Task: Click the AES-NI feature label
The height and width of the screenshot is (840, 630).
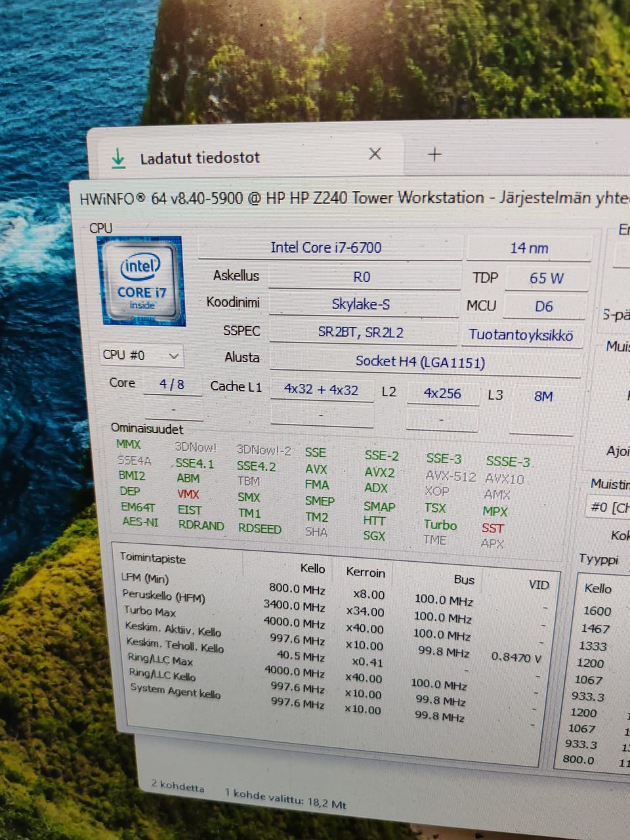Action: click(x=140, y=522)
